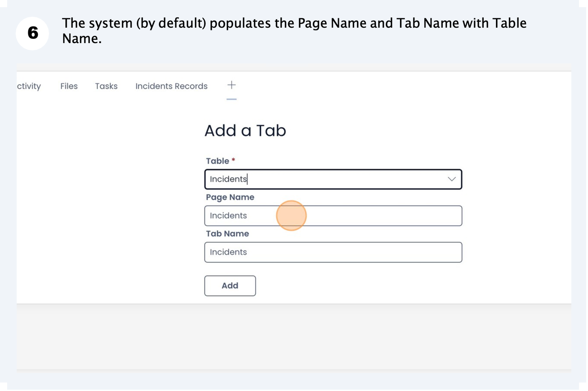
Task: Click the plus icon to add a tab
Action: pos(232,85)
